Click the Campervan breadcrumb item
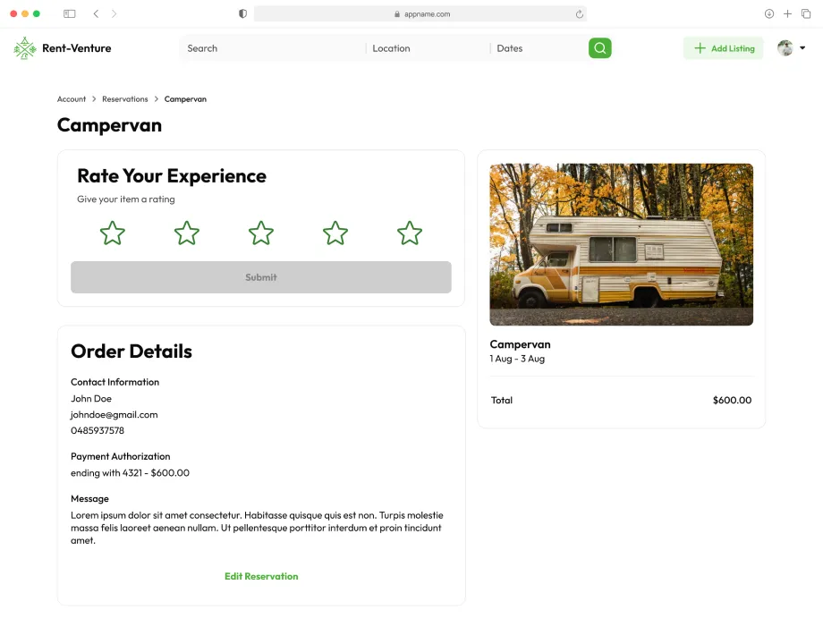Image resolution: width=823 pixels, height=644 pixels. (185, 99)
